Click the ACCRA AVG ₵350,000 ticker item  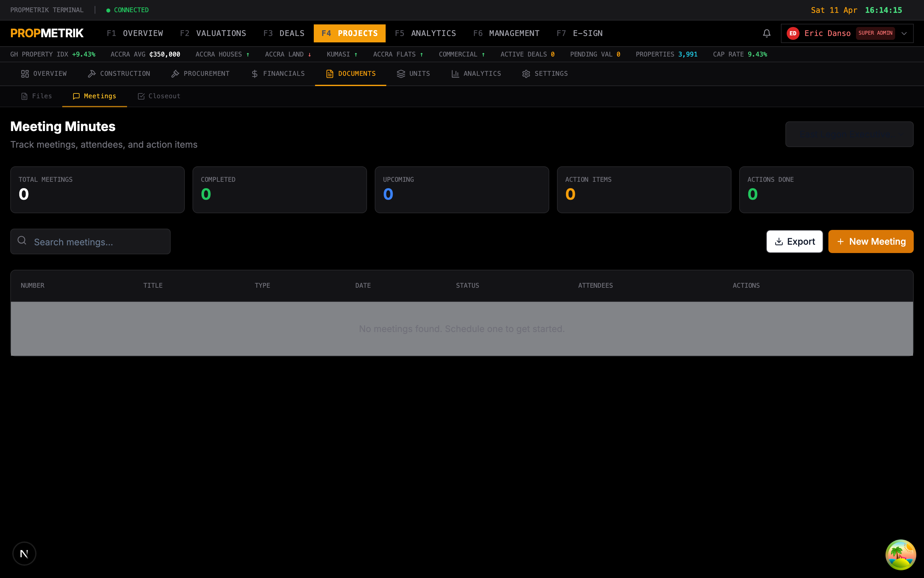pos(145,54)
